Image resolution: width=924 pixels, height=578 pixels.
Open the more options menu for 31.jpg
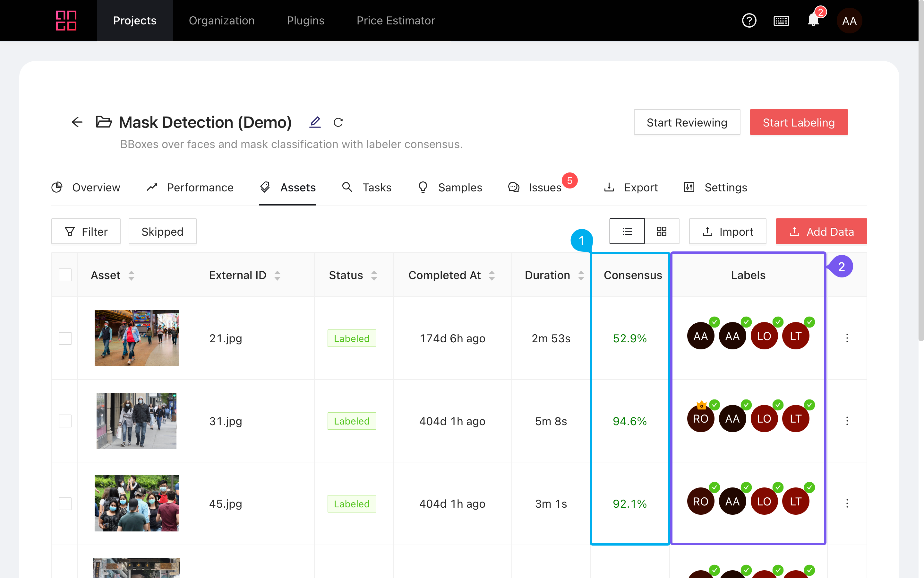pos(847,421)
